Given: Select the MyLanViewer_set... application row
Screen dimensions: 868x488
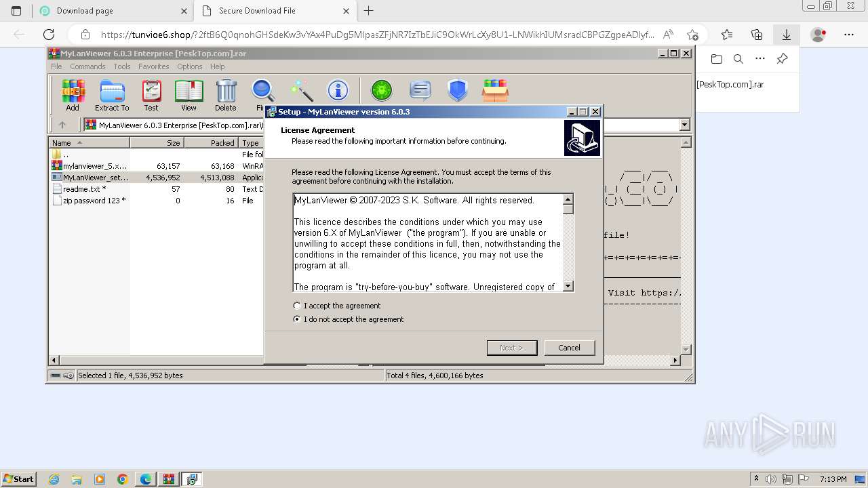Looking at the screenshot, I should (156, 178).
